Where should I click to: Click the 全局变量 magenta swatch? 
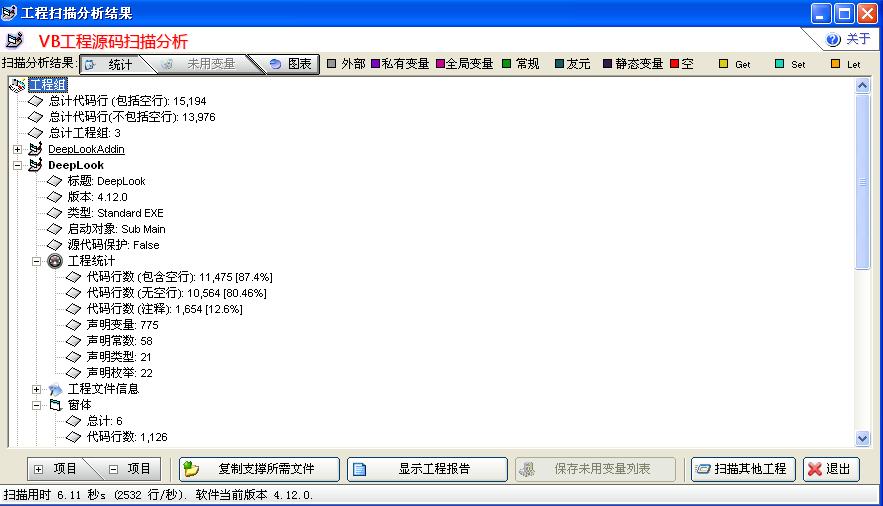coord(440,64)
